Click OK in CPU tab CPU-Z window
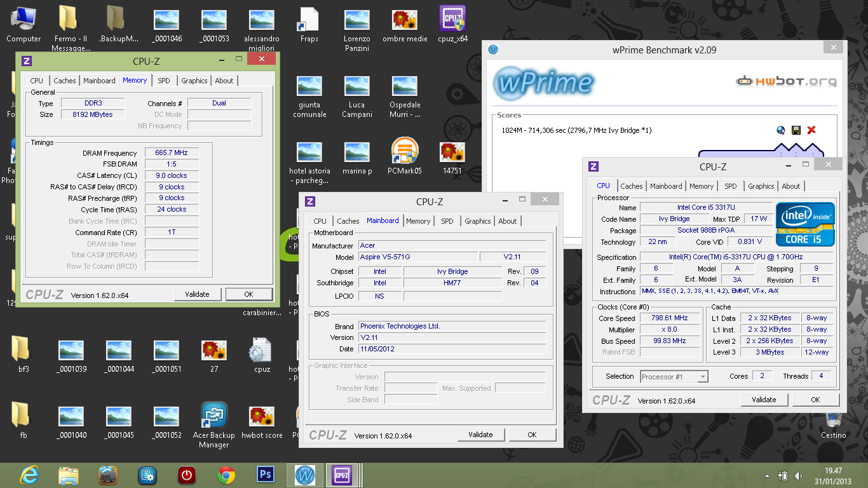Viewport: 868px width, 488px height. (815, 400)
